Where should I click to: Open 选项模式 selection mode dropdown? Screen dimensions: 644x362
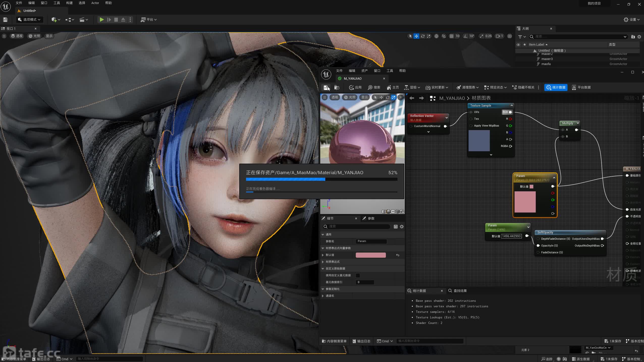click(30, 20)
